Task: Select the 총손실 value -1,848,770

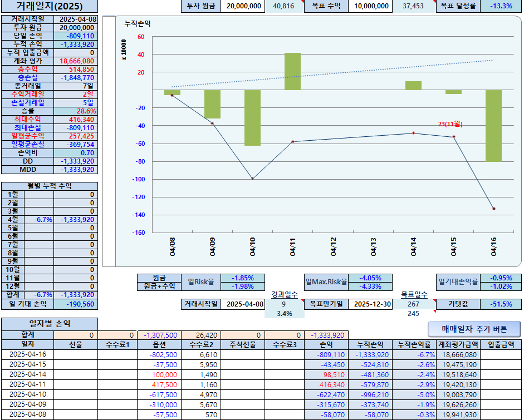Action: (76, 78)
